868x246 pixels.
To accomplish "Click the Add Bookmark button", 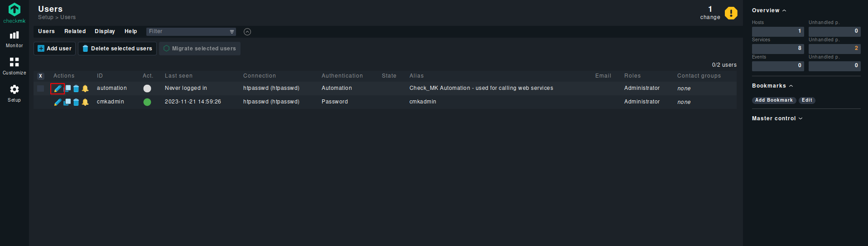I will pyautogui.click(x=774, y=100).
